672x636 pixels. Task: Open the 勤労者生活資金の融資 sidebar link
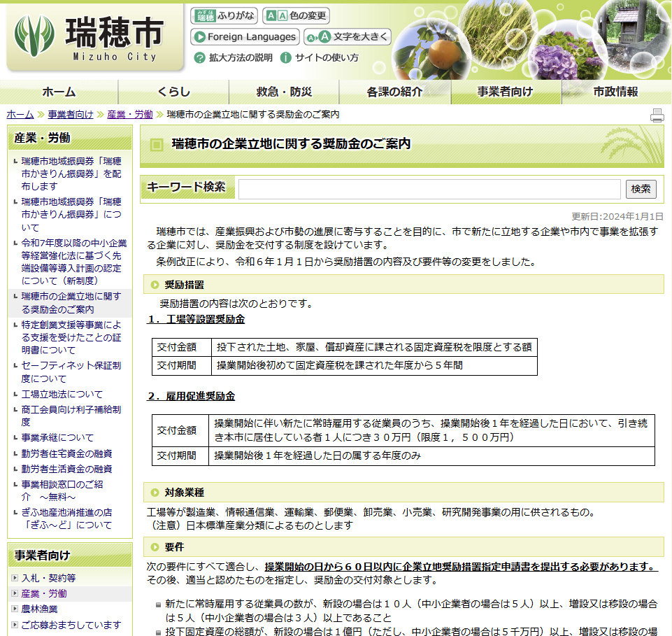[67, 469]
